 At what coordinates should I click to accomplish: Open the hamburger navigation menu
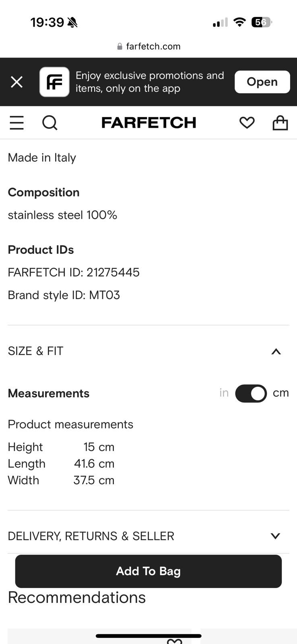(x=16, y=123)
